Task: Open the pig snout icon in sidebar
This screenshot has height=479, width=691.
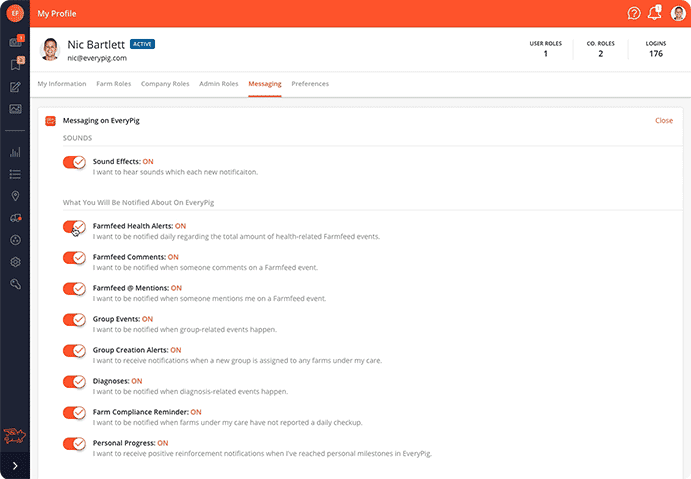Action: (15, 240)
